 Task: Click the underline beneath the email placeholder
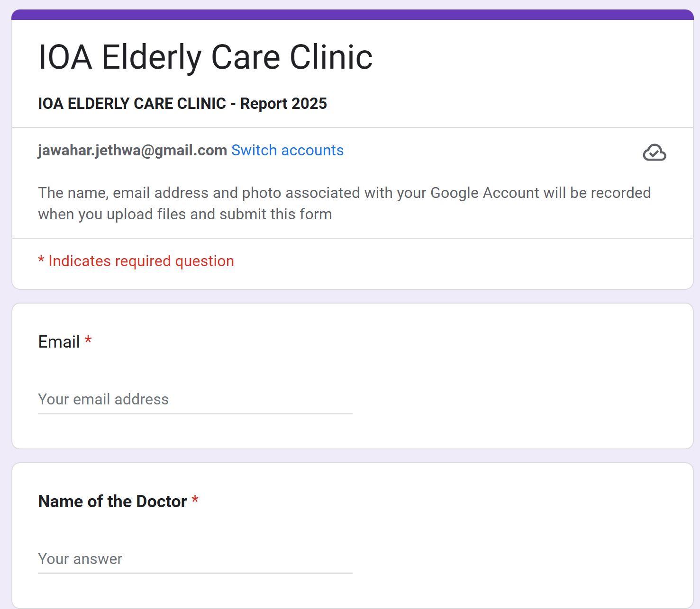pyautogui.click(x=194, y=413)
